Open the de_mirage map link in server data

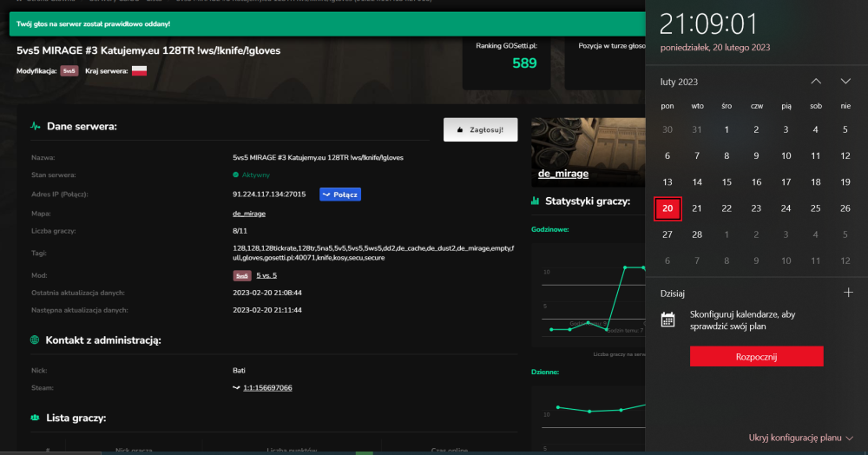249,214
